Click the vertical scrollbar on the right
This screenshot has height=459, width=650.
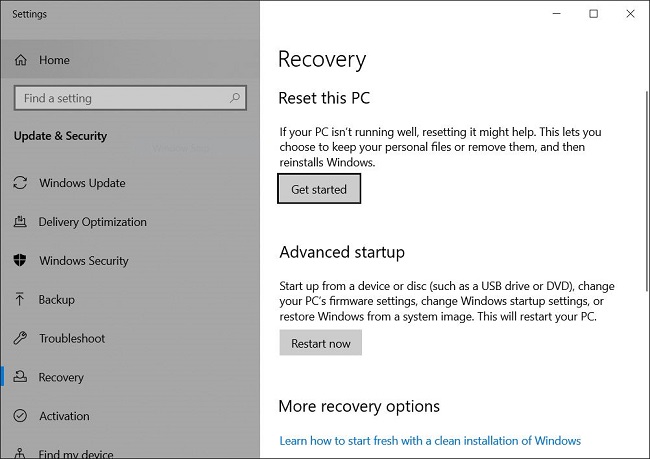[647, 191]
